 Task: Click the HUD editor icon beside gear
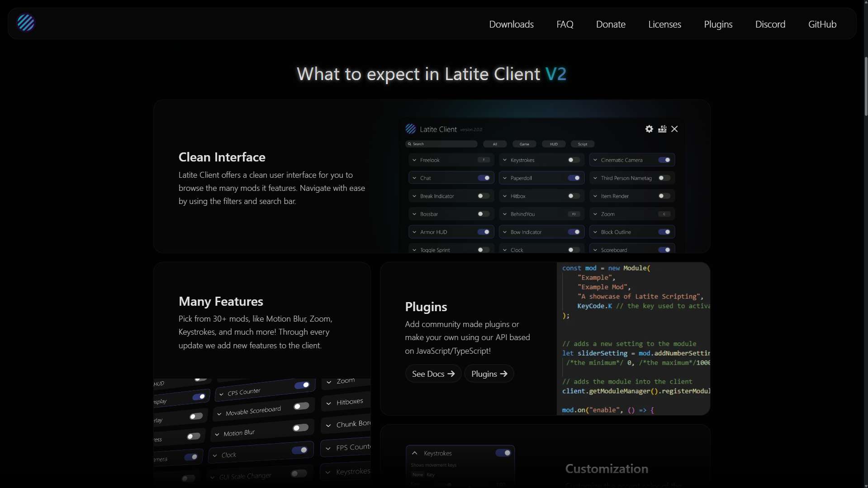(x=662, y=129)
